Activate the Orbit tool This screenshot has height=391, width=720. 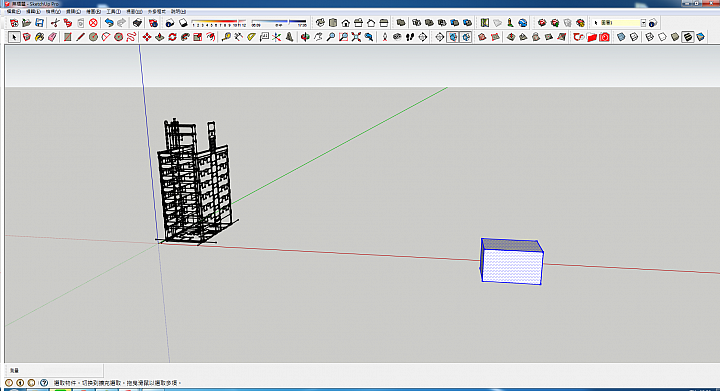click(305, 37)
